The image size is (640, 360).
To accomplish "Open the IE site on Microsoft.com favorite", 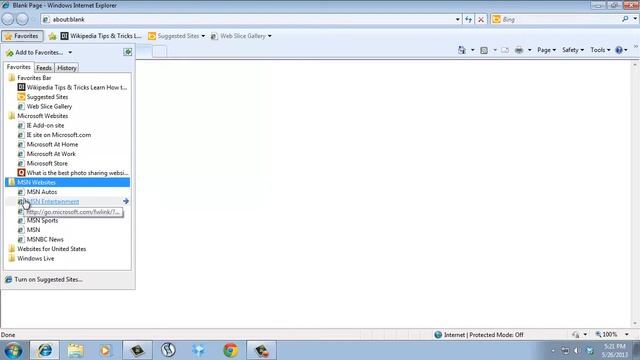I will pos(54,135).
